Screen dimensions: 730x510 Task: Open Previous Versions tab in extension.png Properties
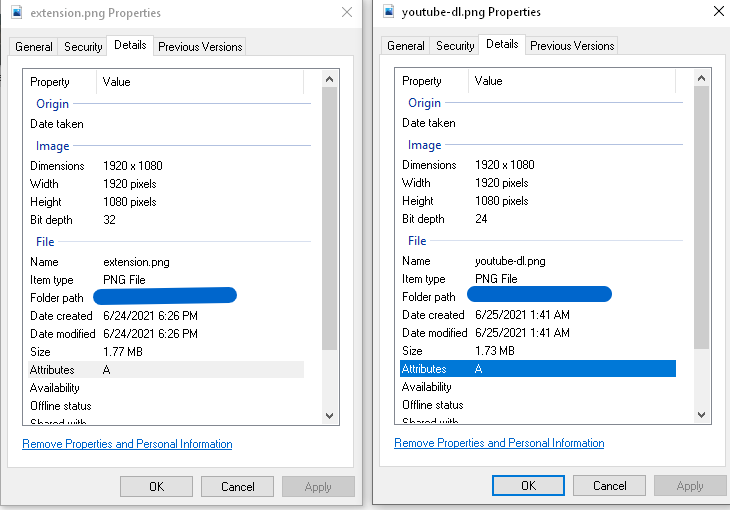pos(199,47)
